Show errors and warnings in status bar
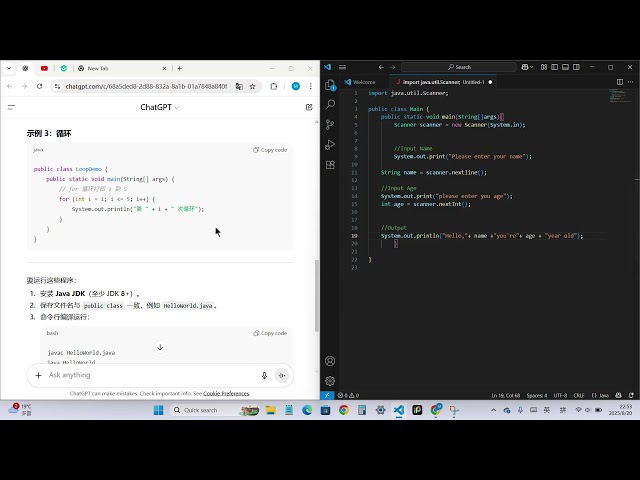Viewport: 640px width, 480px height. [348, 395]
